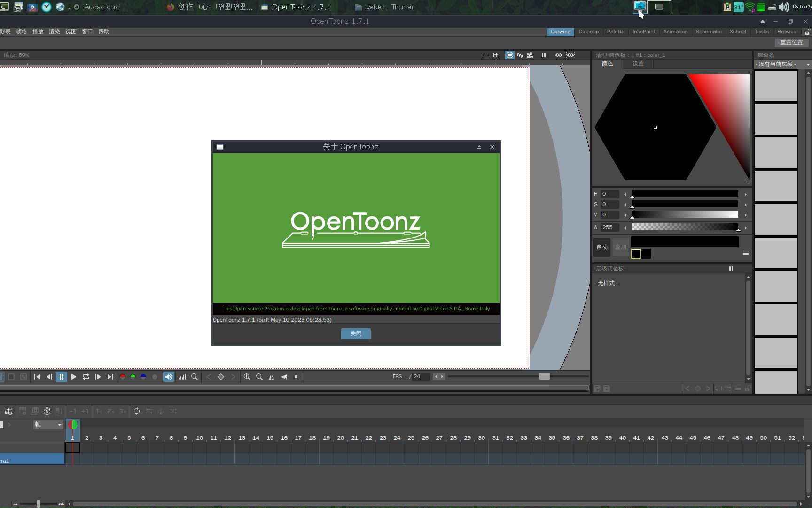Screen dimensions: 812x508
Task: Click the pause icon in 层级调色板 header
Action: (x=731, y=269)
